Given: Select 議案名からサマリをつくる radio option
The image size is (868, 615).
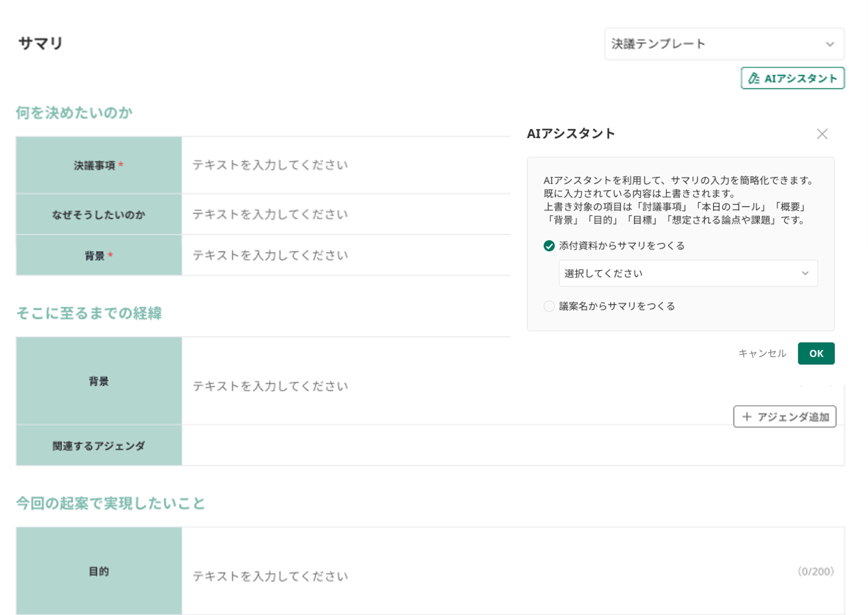Looking at the screenshot, I should click(549, 306).
